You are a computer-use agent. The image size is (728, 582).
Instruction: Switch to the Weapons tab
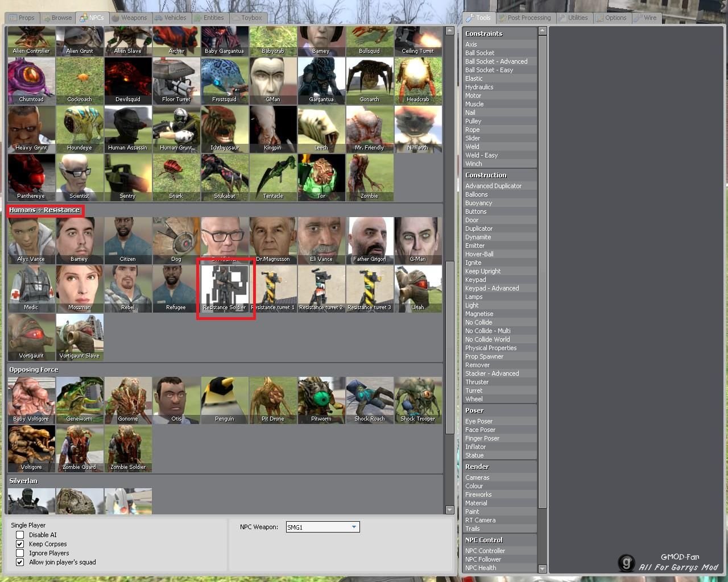click(130, 18)
